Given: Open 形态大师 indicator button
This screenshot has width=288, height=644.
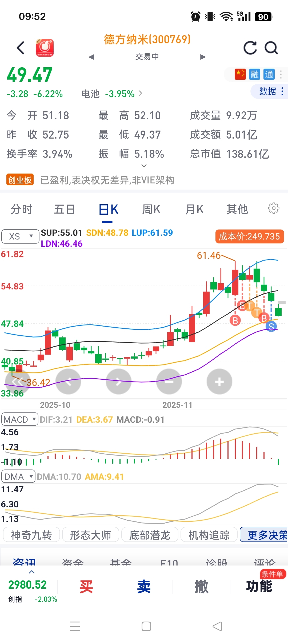Looking at the screenshot, I should 91,534.
